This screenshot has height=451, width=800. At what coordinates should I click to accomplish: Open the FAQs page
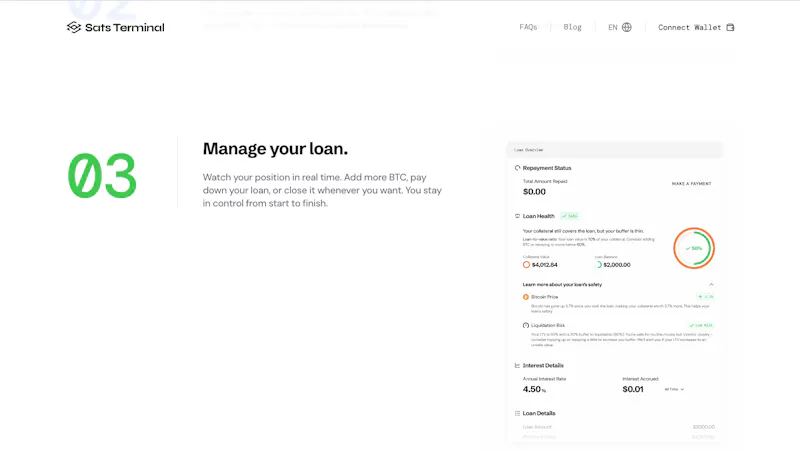click(x=528, y=27)
